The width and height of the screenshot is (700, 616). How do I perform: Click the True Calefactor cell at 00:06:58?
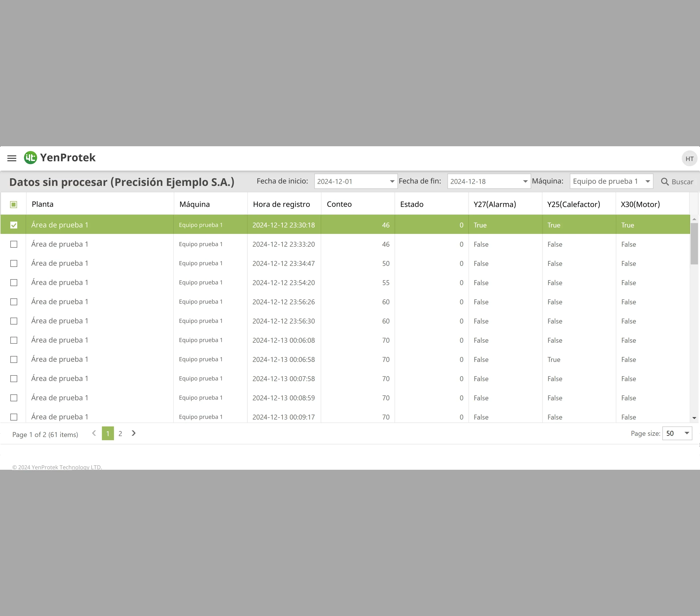coord(554,359)
